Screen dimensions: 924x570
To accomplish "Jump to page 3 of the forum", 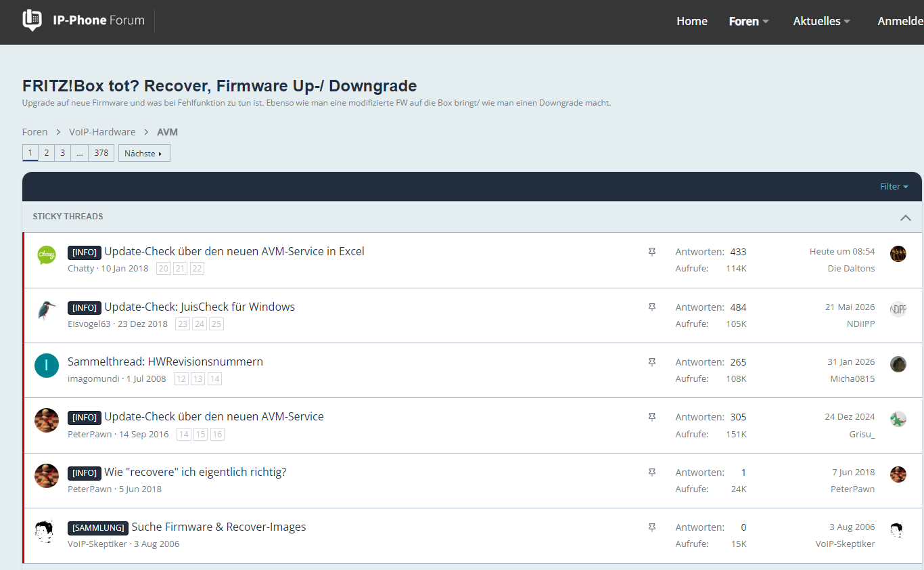I will click(x=62, y=153).
